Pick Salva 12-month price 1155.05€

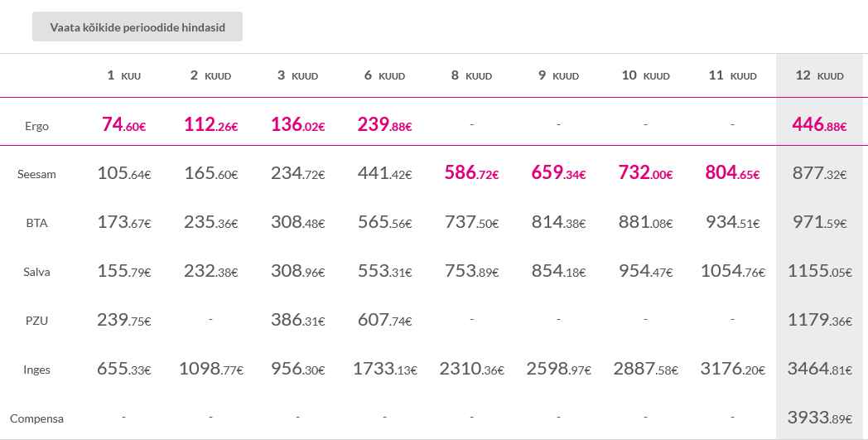(x=819, y=272)
